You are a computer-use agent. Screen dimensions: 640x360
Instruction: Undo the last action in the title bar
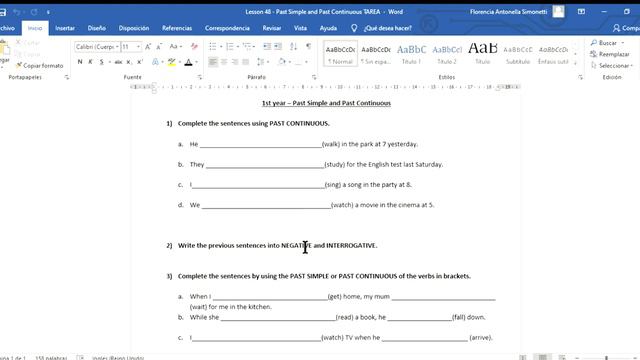pyautogui.click(x=17, y=12)
